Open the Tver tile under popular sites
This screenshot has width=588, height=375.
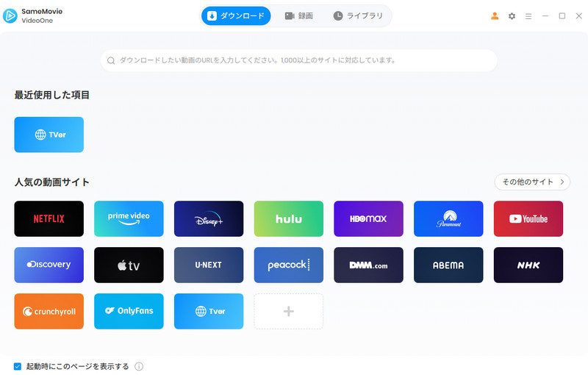pyautogui.click(x=209, y=311)
